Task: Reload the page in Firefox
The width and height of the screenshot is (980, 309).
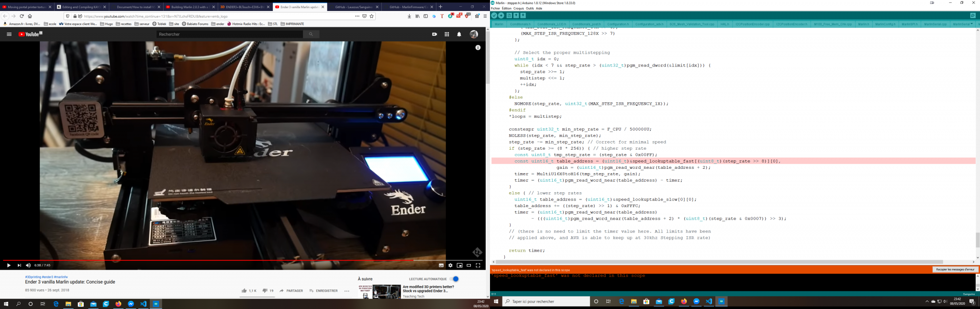Action: click(22, 16)
